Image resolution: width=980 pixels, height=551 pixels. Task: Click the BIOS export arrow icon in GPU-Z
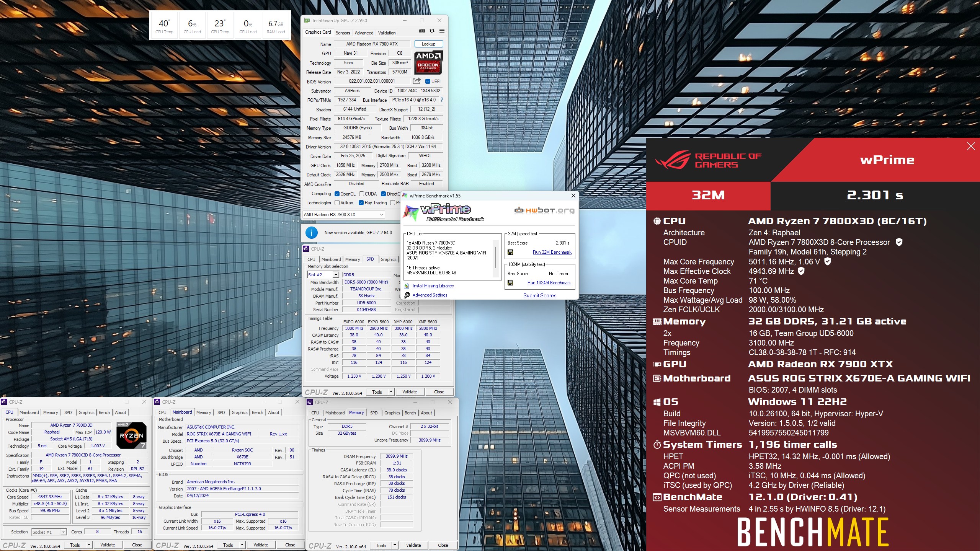pyautogui.click(x=416, y=81)
